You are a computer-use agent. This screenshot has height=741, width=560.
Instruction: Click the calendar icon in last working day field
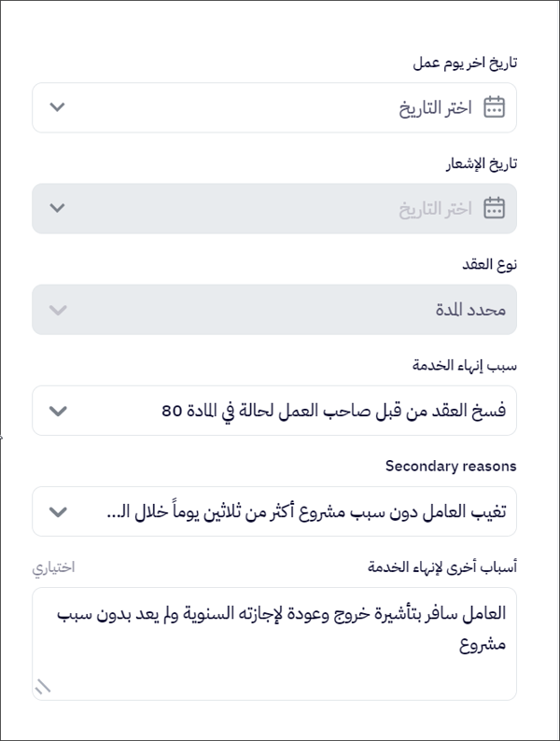[494, 107]
